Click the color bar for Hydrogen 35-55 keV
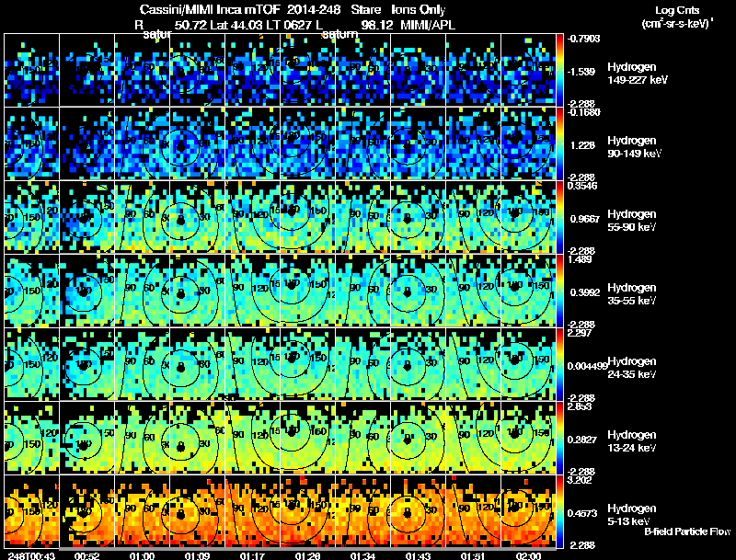 point(559,291)
